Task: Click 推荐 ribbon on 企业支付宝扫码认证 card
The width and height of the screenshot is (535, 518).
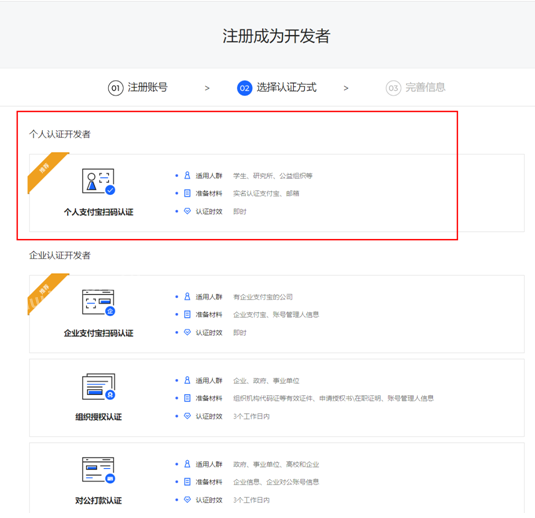Action: click(x=45, y=290)
